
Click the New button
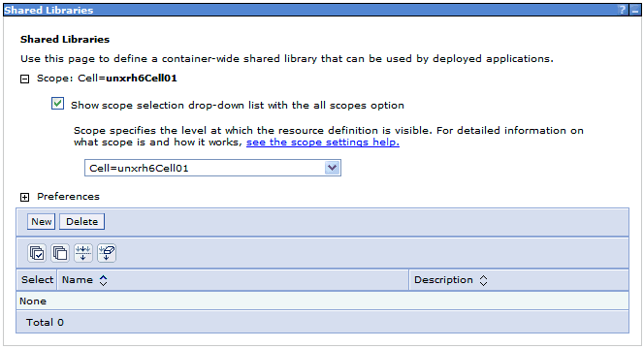(42, 221)
